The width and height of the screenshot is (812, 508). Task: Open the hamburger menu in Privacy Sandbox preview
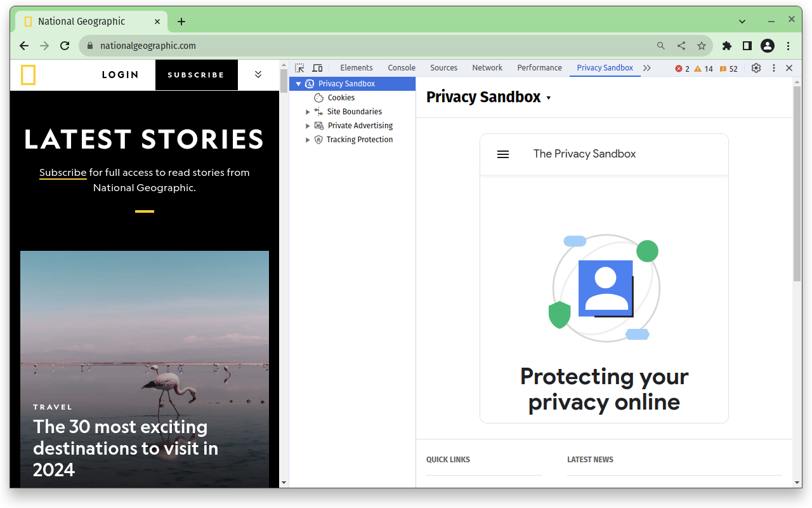pyautogui.click(x=502, y=154)
